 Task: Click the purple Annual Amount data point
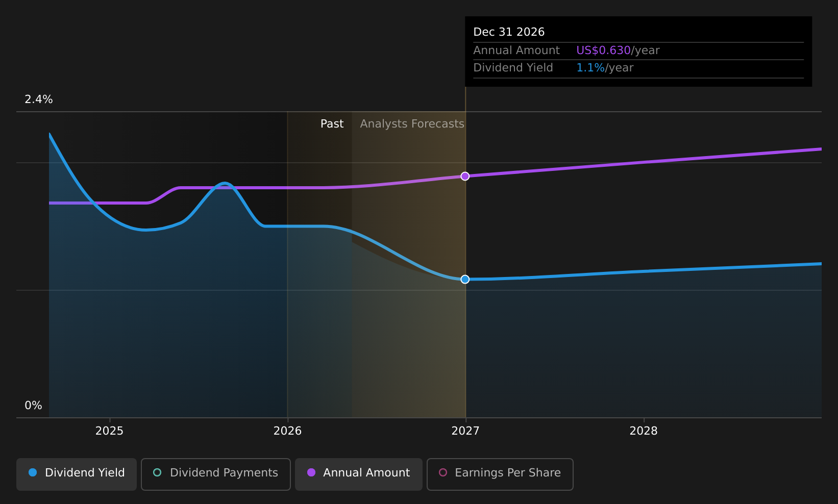[465, 176]
